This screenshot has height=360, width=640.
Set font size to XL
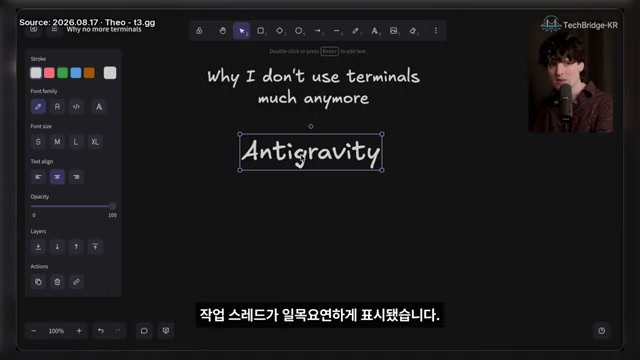(x=95, y=142)
